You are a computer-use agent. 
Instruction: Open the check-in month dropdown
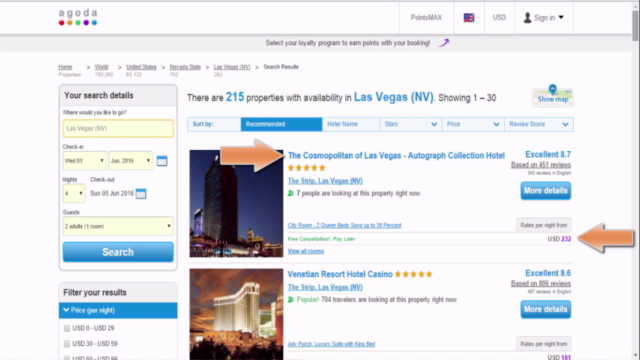click(131, 161)
